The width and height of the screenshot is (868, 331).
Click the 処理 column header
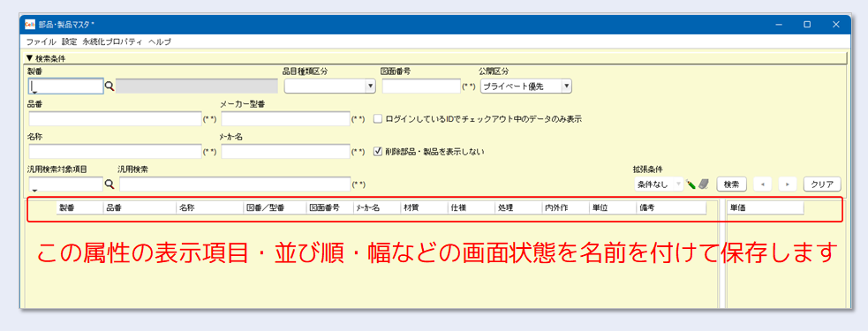click(518, 207)
